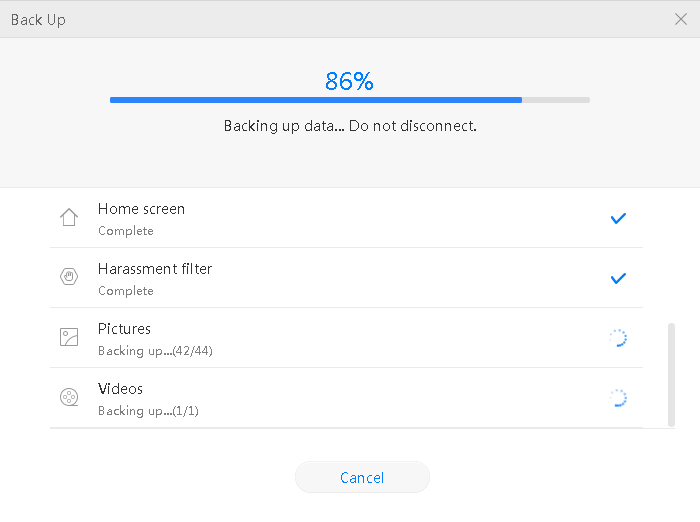This screenshot has width=700, height=522.
Task: Click the backup list scrollbar
Action: tap(671, 374)
